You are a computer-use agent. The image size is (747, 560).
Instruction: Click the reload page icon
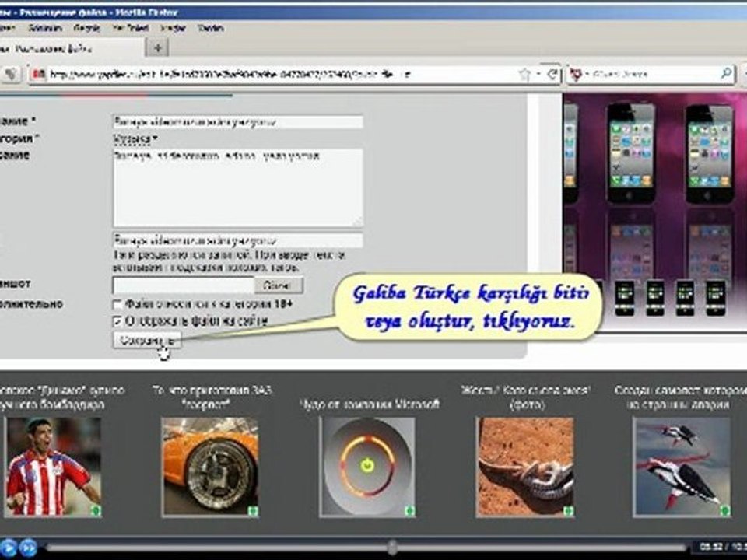(x=552, y=75)
